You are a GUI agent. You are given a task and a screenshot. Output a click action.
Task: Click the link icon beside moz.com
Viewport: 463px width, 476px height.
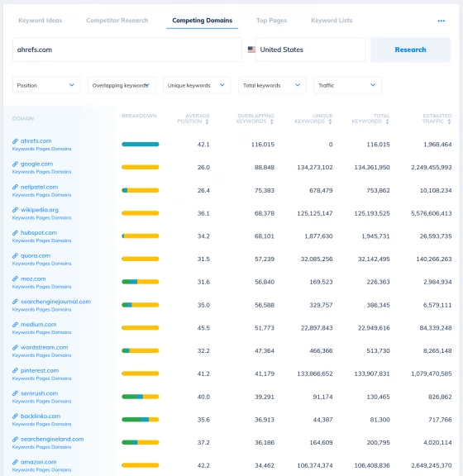coord(15,278)
